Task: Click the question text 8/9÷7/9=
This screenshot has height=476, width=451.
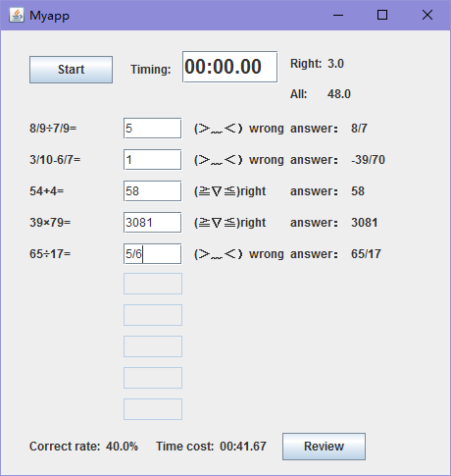Action: pos(53,129)
